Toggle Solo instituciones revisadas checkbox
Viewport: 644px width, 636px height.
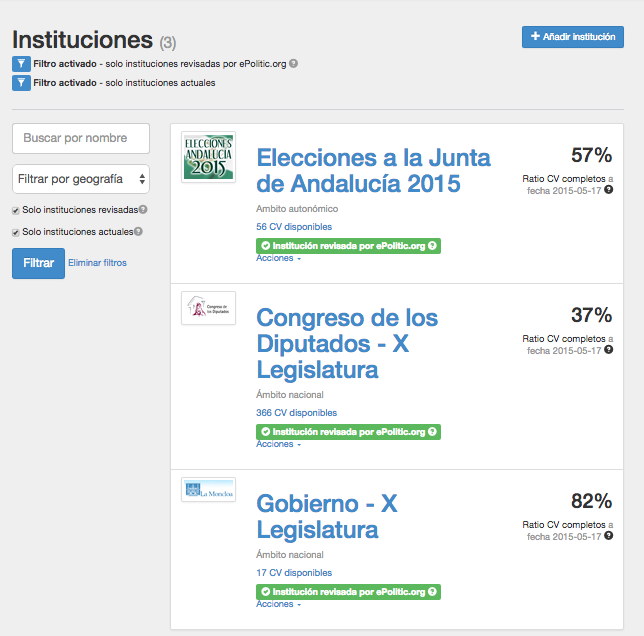tap(16, 211)
